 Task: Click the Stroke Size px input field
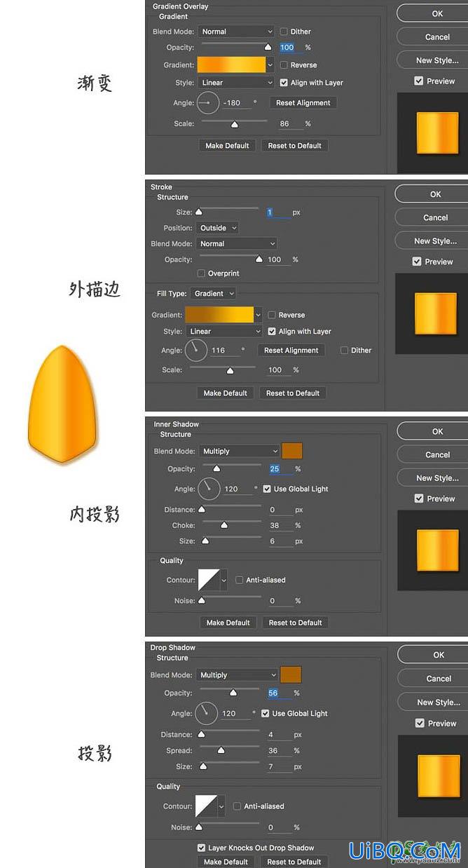pyautogui.click(x=278, y=212)
